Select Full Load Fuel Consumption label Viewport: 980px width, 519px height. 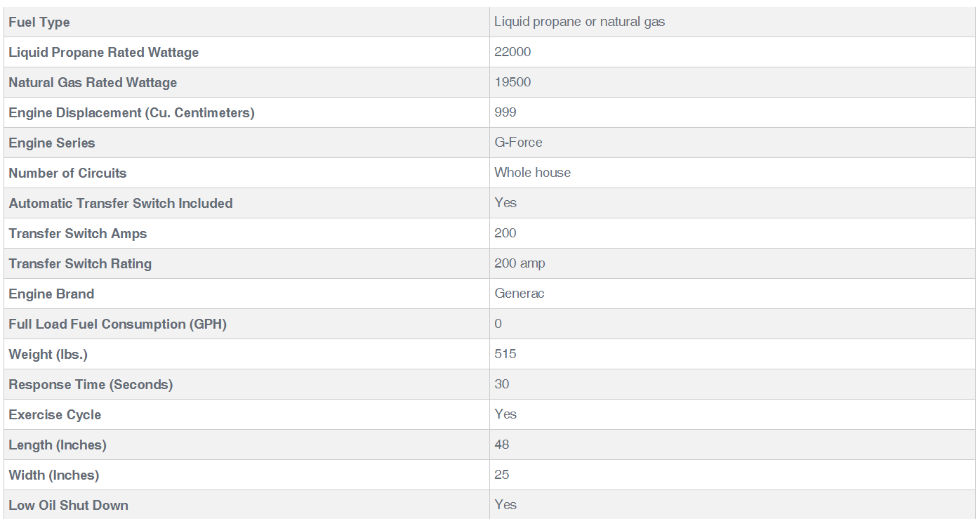117,324
